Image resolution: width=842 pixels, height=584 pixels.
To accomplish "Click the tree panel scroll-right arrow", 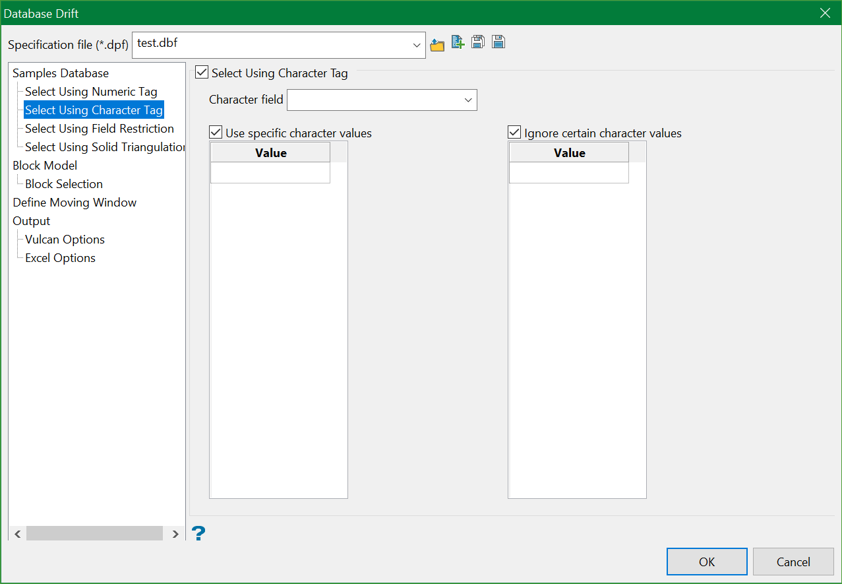I will click(175, 534).
